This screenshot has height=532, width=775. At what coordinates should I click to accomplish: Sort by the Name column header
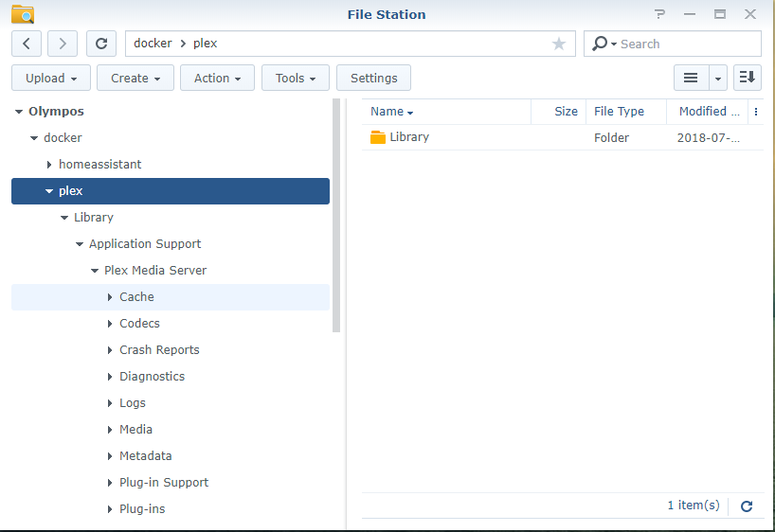click(x=446, y=112)
